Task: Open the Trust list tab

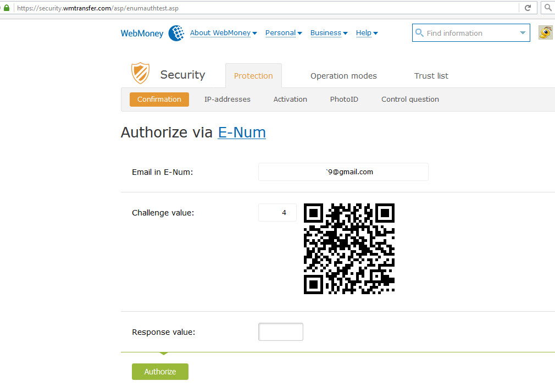Action: [431, 76]
